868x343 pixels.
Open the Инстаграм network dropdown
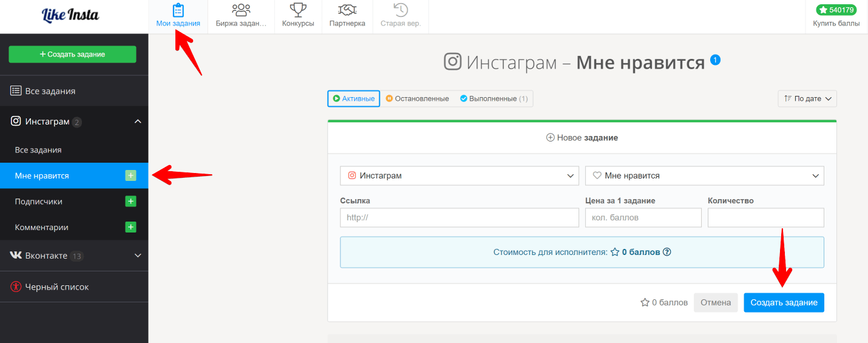click(x=459, y=175)
